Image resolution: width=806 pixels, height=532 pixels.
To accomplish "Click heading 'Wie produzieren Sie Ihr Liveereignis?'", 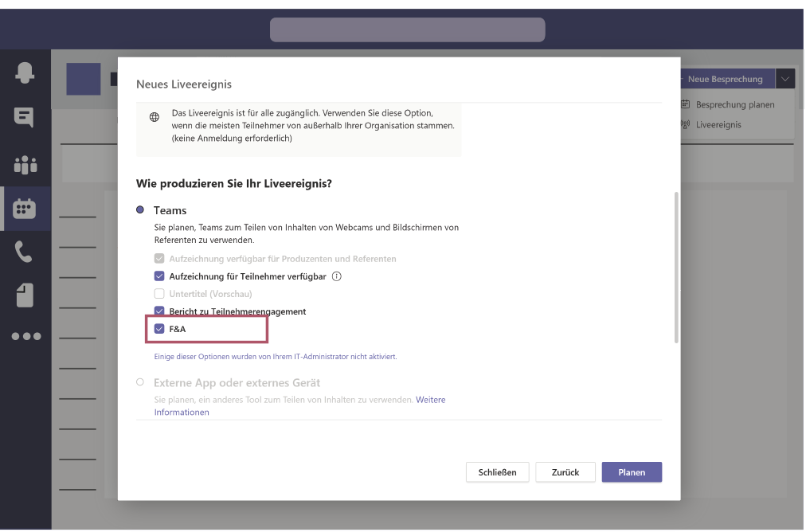I will coord(234,183).
